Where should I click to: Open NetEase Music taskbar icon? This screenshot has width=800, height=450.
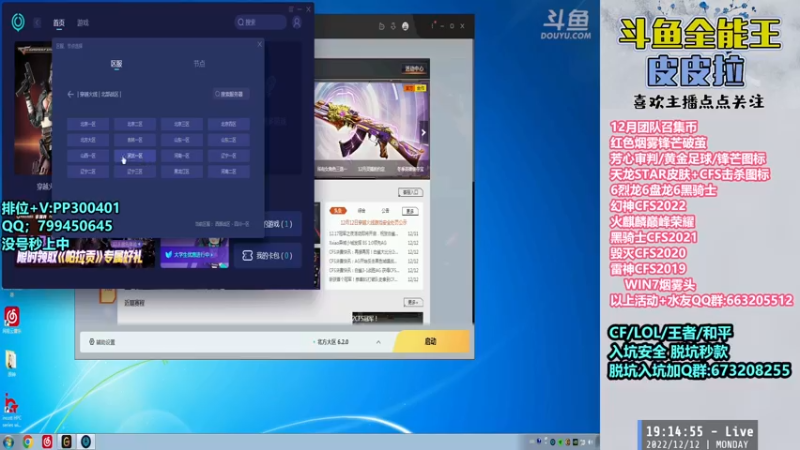coord(47,442)
